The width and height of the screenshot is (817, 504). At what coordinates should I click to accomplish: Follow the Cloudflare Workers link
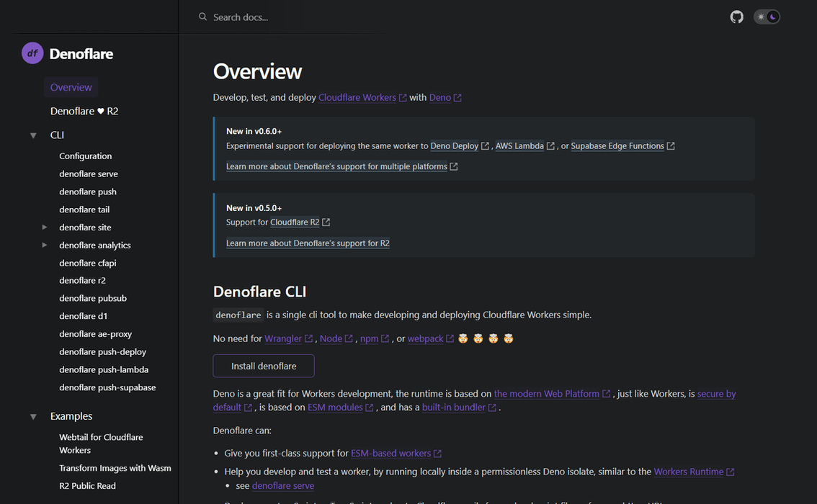pyautogui.click(x=357, y=97)
